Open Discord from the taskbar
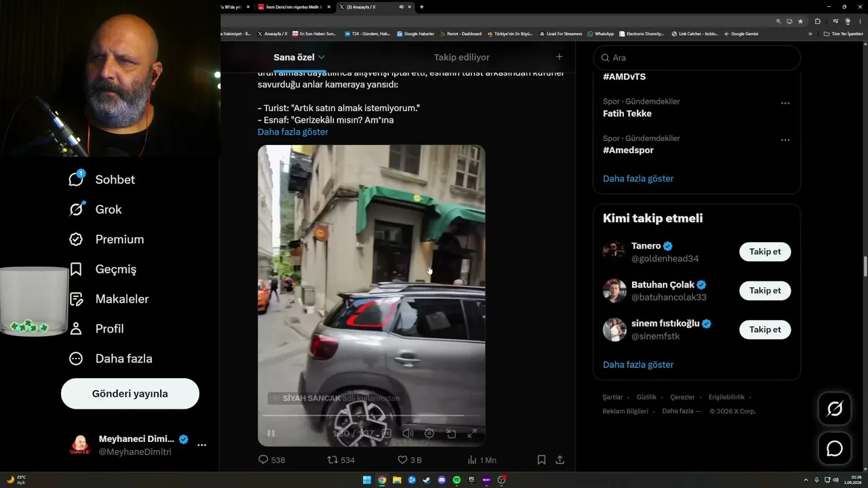 [x=441, y=480]
